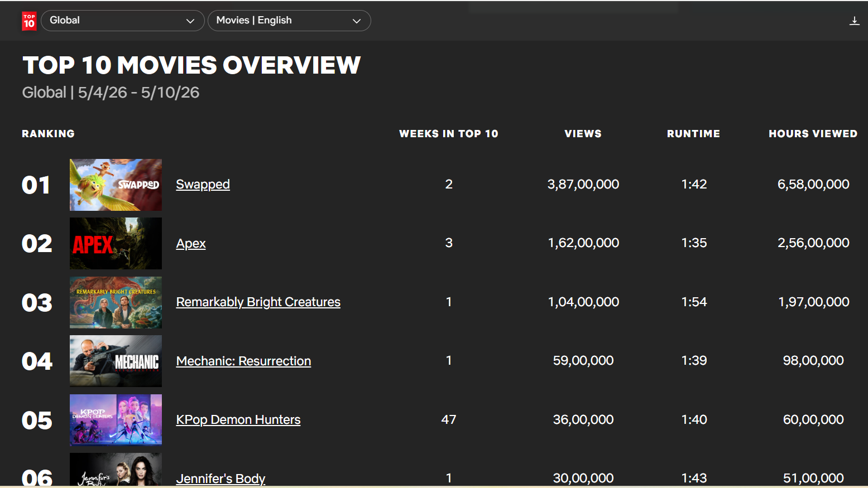Open the Swapped movie link
868x488 pixels.
pyautogui.click(x=203, y=185)
